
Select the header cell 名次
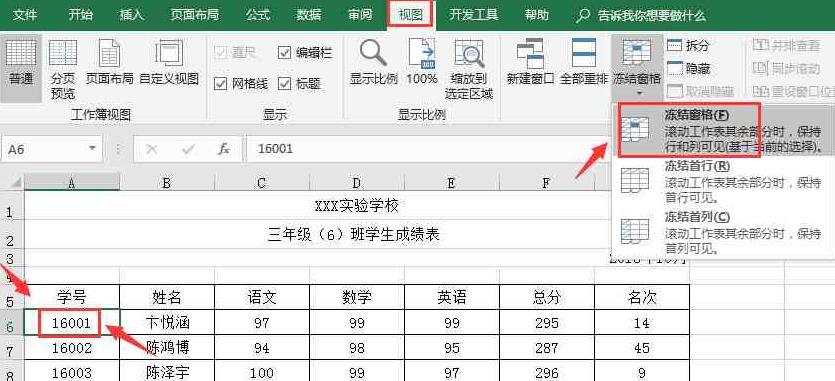642,297
